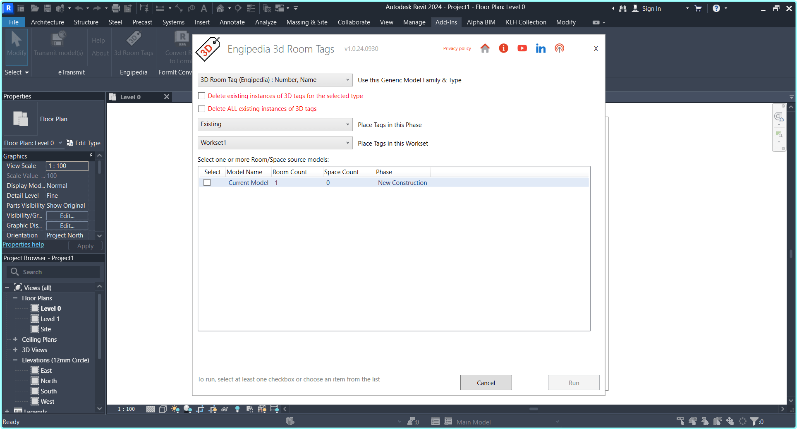Screen dimensions: 797x429
Task: Click the Print icon in quick access toolbar
Action: 116,8
